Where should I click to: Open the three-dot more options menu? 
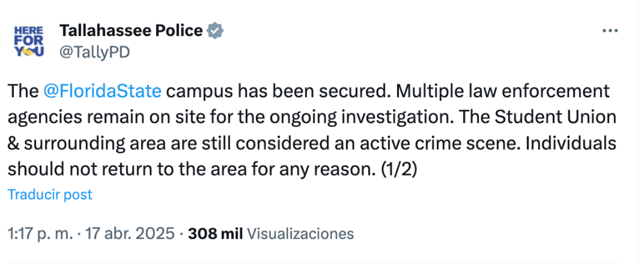tap(610, 31)
